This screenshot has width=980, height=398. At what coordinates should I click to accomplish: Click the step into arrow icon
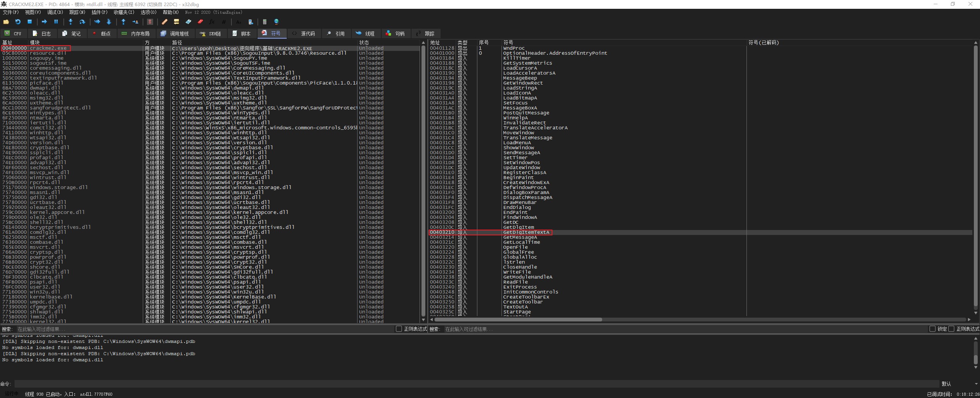(70, 22)
